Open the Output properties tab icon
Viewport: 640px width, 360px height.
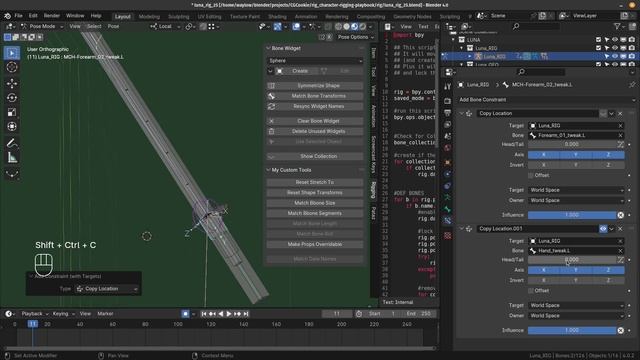(x=447, y=113)
